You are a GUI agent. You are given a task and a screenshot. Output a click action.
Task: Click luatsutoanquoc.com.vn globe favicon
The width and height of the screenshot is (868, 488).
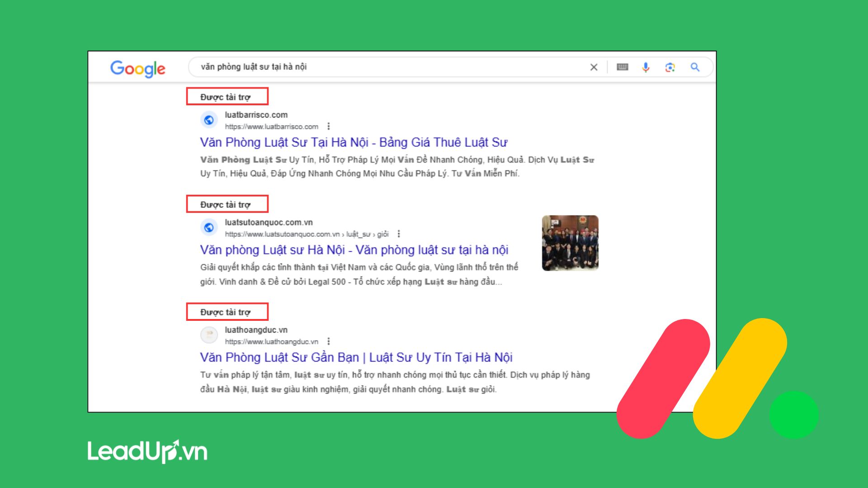point(209,228)
